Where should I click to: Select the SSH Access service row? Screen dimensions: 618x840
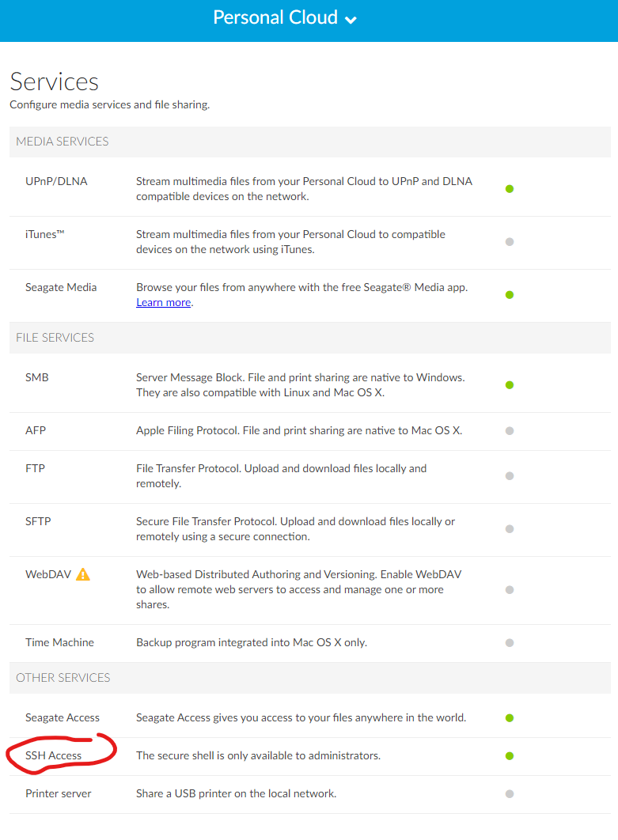[54, 756]
